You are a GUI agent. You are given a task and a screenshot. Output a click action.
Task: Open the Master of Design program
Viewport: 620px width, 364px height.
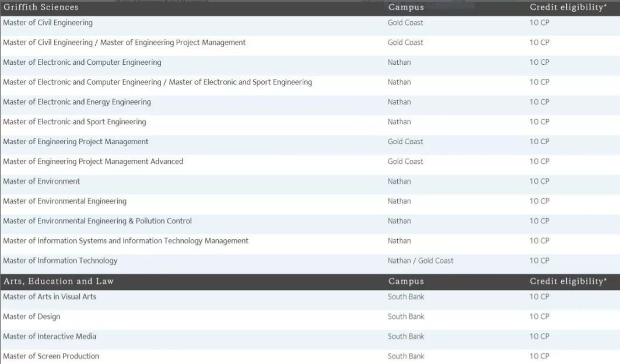pos(31,317)
